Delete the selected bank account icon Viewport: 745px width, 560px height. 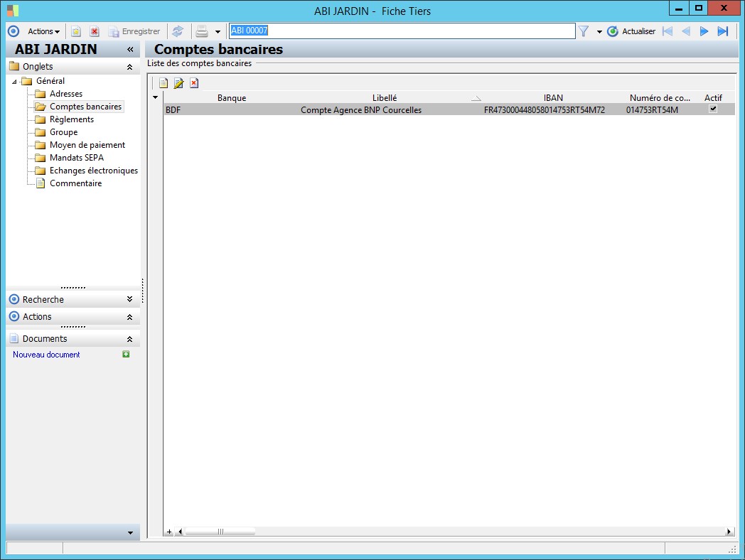tap(194, 83)
